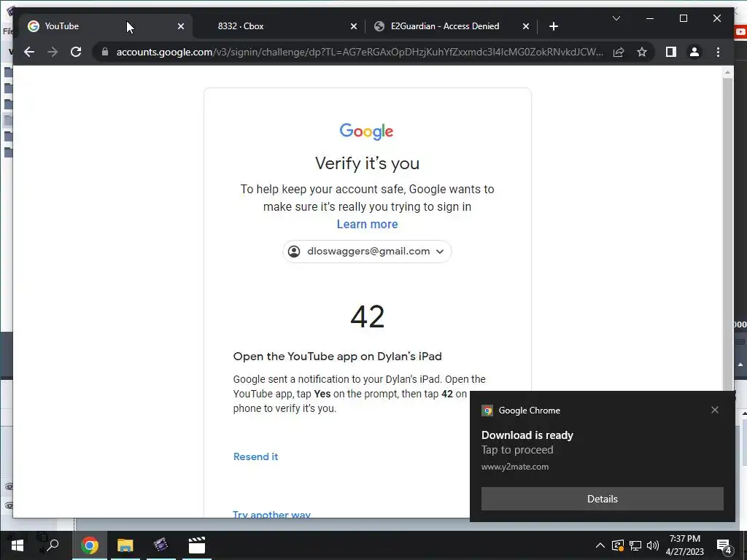Viewport: 747px width, 560px height.
Task: Bookmark this tab with the star icon
Action: [642, 52]
